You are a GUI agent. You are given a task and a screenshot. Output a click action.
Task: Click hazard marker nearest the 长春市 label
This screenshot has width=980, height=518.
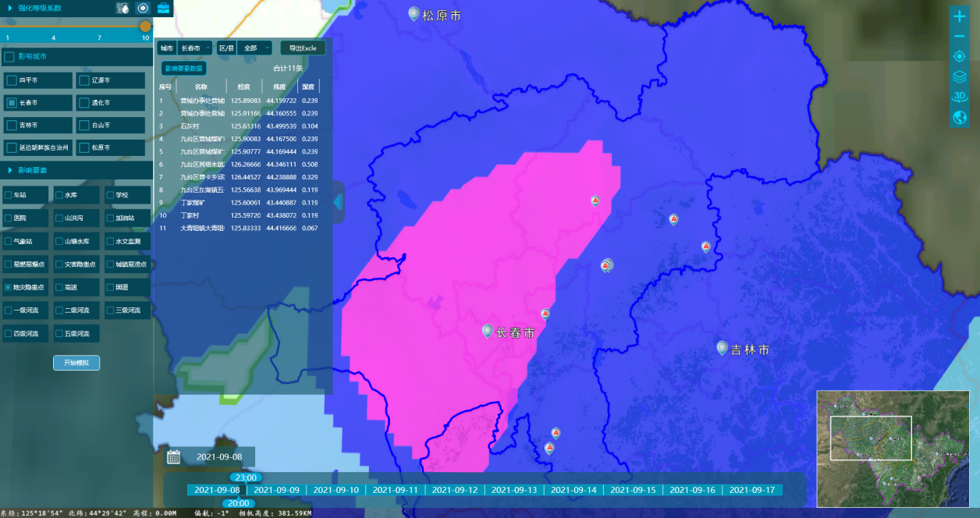545,314
